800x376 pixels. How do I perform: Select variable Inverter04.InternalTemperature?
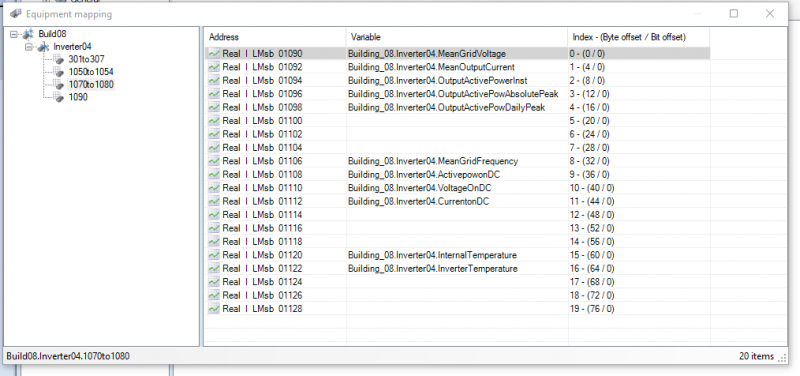(432, 255)
